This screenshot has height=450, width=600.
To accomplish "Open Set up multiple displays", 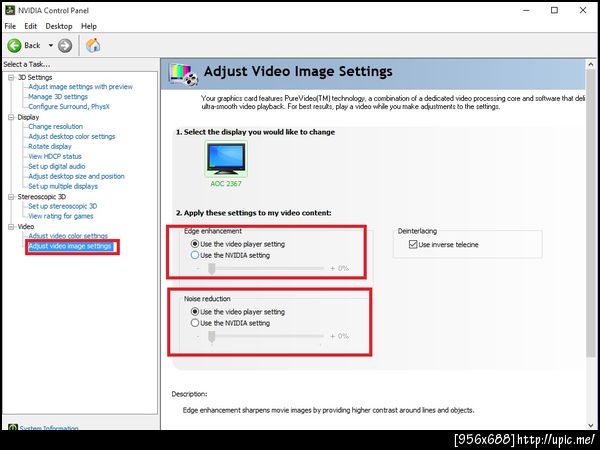I will click(63, 186).
